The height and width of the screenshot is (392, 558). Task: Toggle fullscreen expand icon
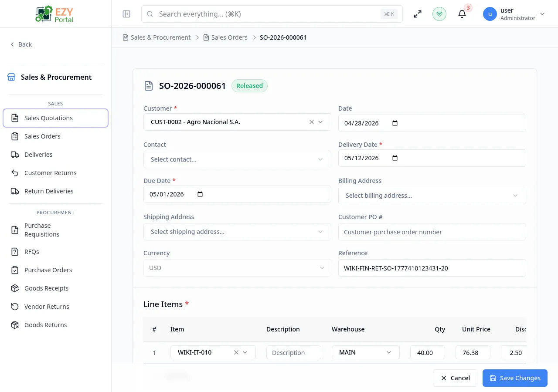[418, 14]
